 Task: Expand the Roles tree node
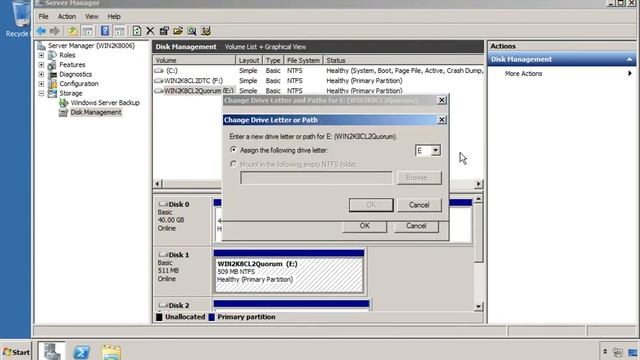pos(41,55)
